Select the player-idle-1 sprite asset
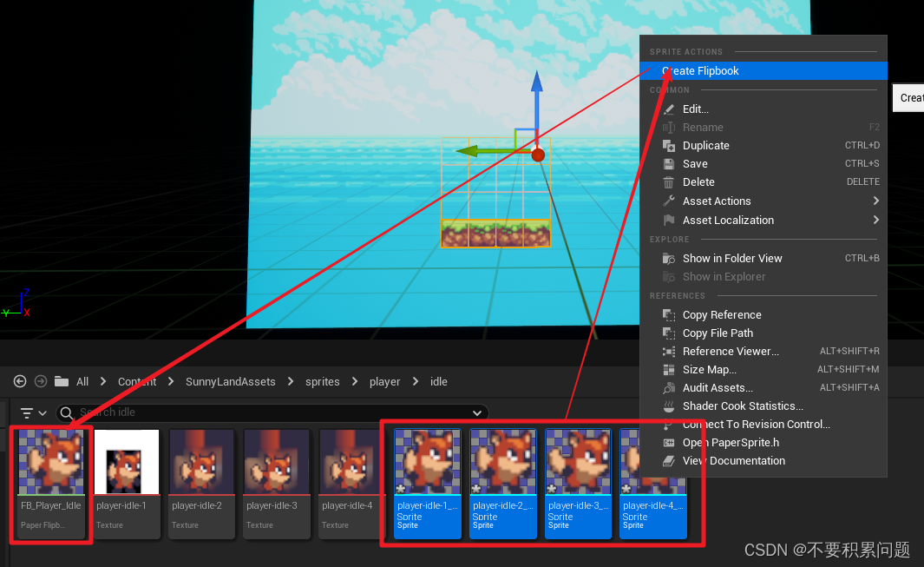The height and width of the screenshot is (567, 924). (x=428, y=484)
